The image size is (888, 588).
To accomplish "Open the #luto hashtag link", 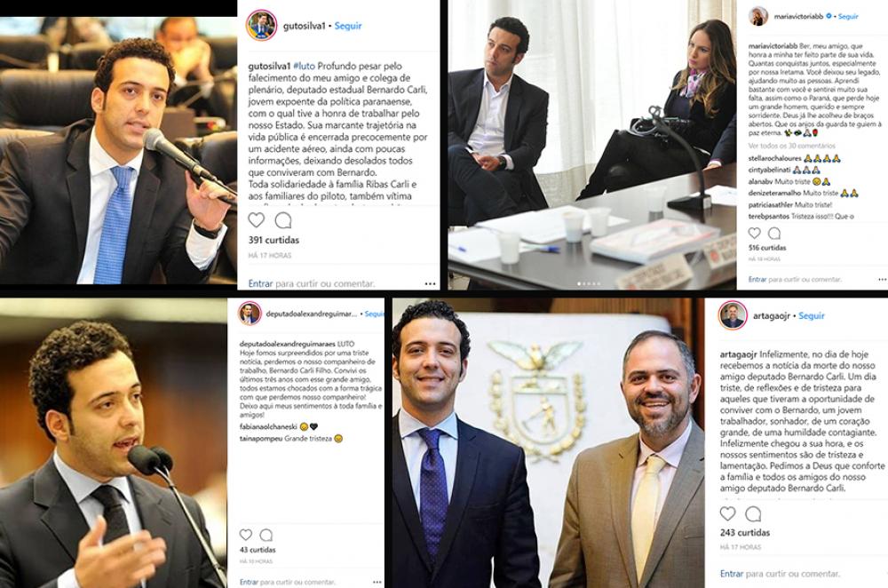I will (x=304, y=66).
